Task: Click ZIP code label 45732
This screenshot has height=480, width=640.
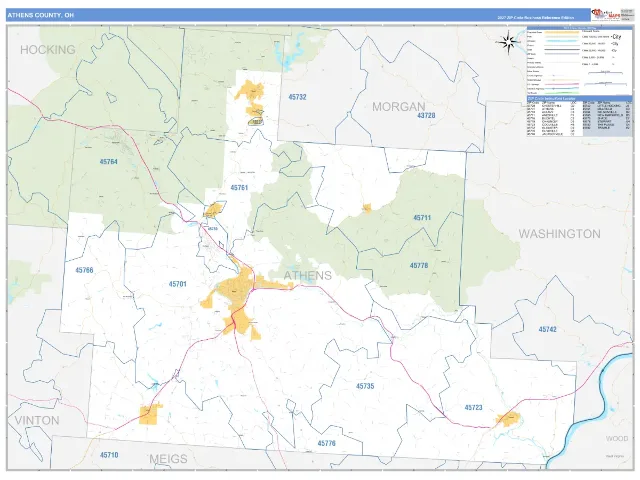Action: (297, 97)
